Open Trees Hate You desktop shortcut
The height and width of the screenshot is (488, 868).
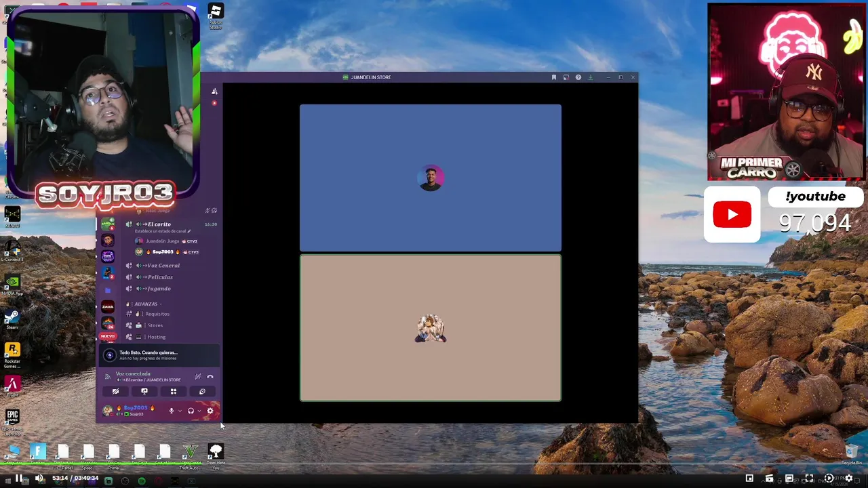point(216,456)
